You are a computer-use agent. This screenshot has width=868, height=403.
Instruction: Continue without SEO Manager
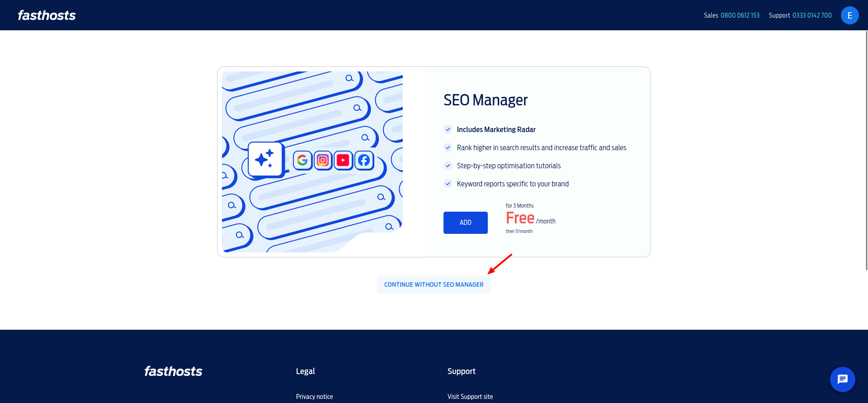tap(434, 284)
